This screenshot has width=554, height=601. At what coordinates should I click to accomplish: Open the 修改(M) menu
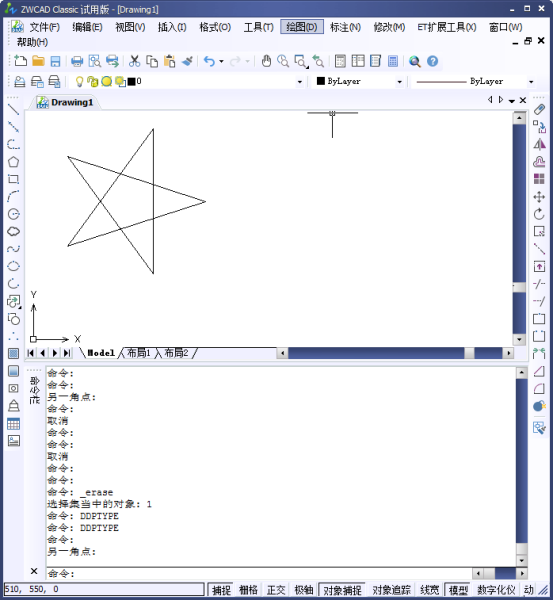(x=389, y=27)
